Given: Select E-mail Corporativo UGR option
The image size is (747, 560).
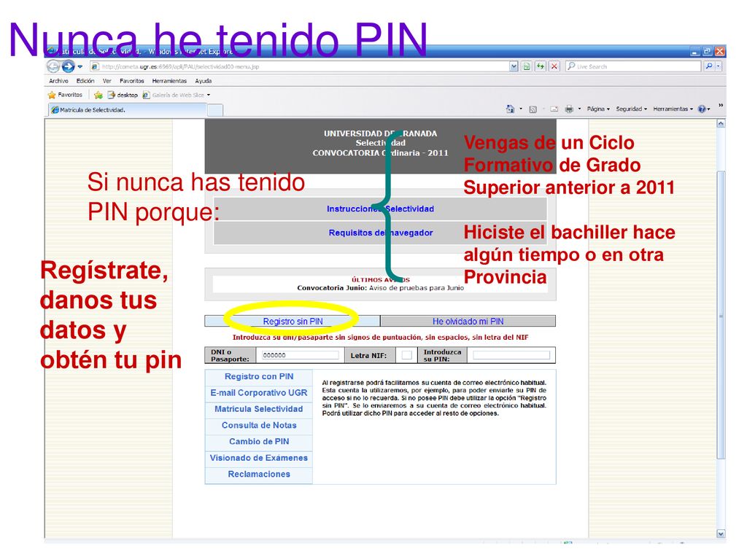Looking at the screenshot, I should pos(259,393).
